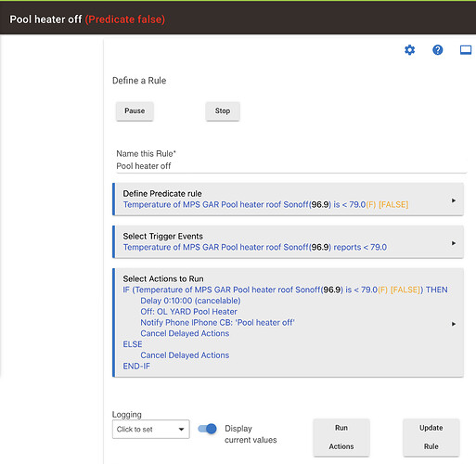Screen dimensions: 476x464
Task: Click the display monitor icon
Action: [466, 50]
